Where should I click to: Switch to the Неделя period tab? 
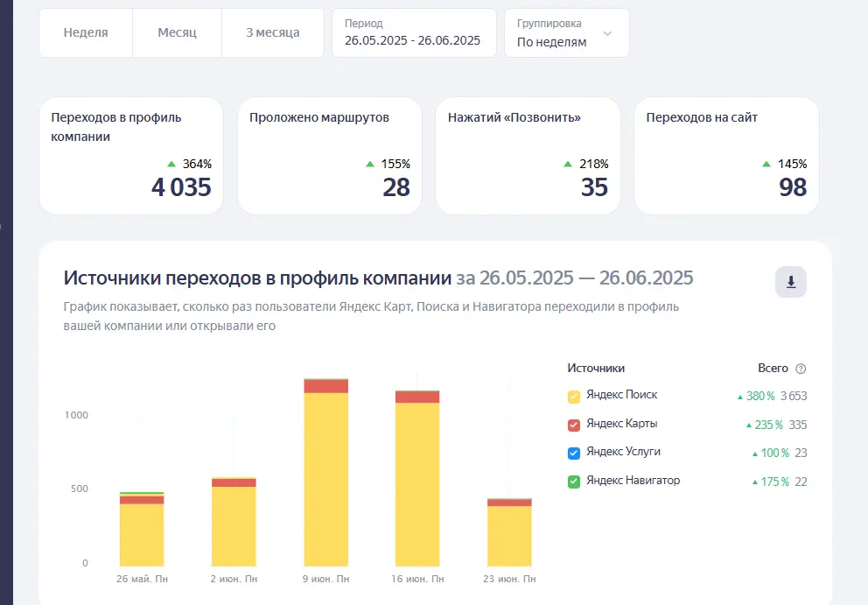[x=86, y=32]
